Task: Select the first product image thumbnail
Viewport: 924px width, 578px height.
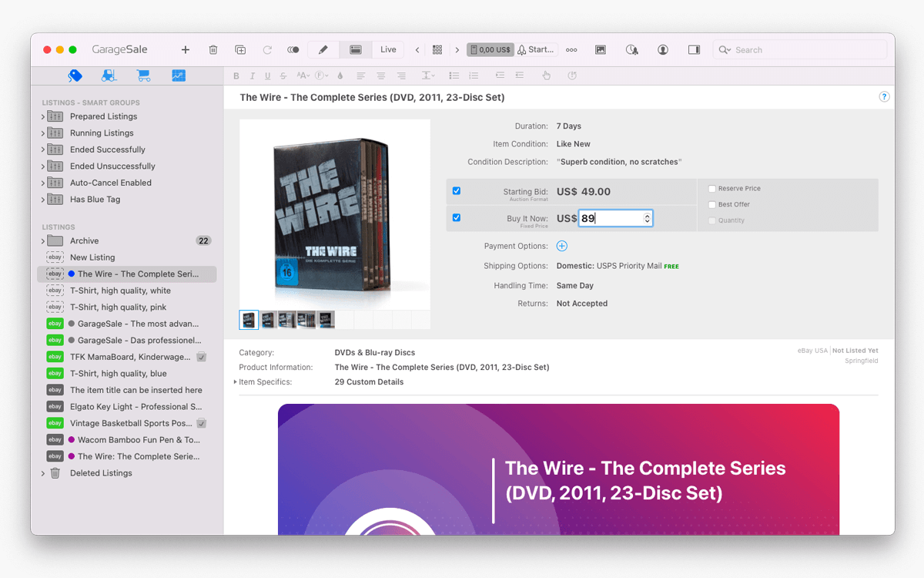Action: tap(249, 320)
